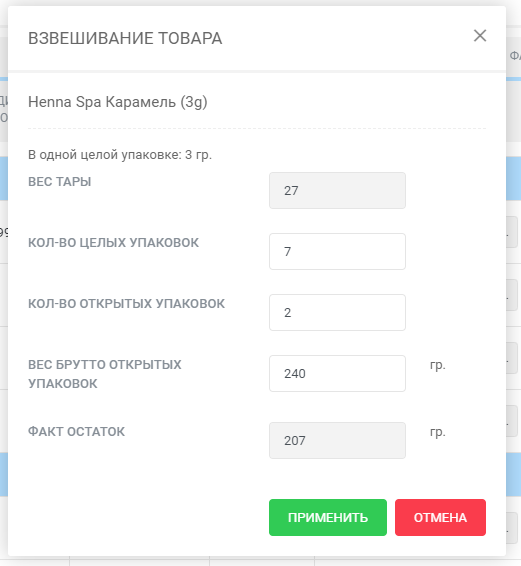Close the ВЗВЕШИВАНИЕ ТОВАРА dialog with X
The height and width of the screenshot is (566, 521).
(x=480, y=36)
